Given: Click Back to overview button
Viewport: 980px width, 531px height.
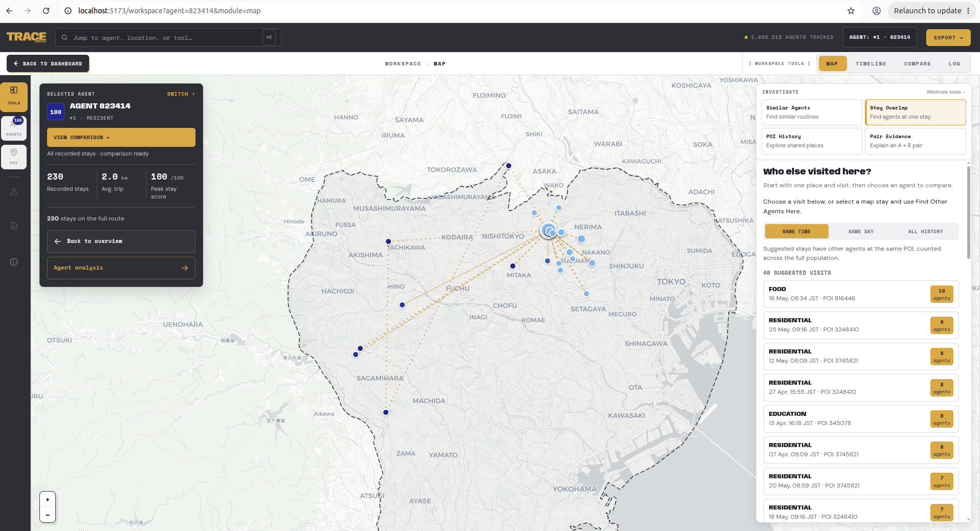Looking at the screenshot, I should (121, 241).
